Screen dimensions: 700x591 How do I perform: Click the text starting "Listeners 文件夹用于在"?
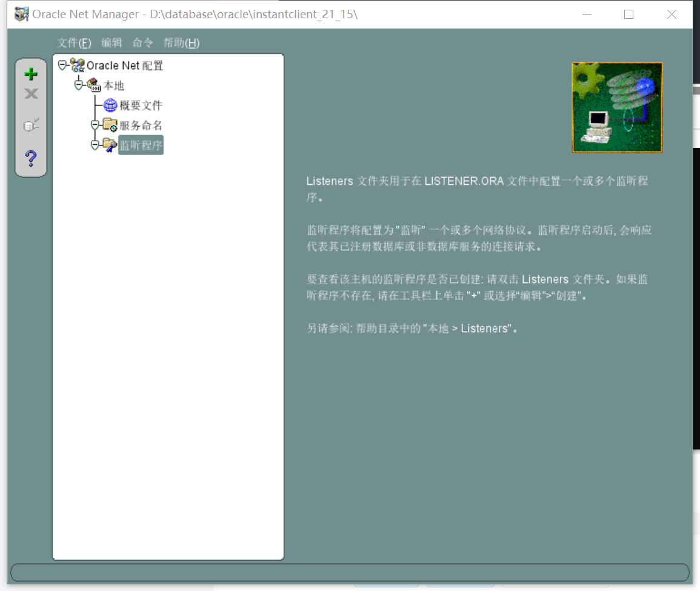477,189
